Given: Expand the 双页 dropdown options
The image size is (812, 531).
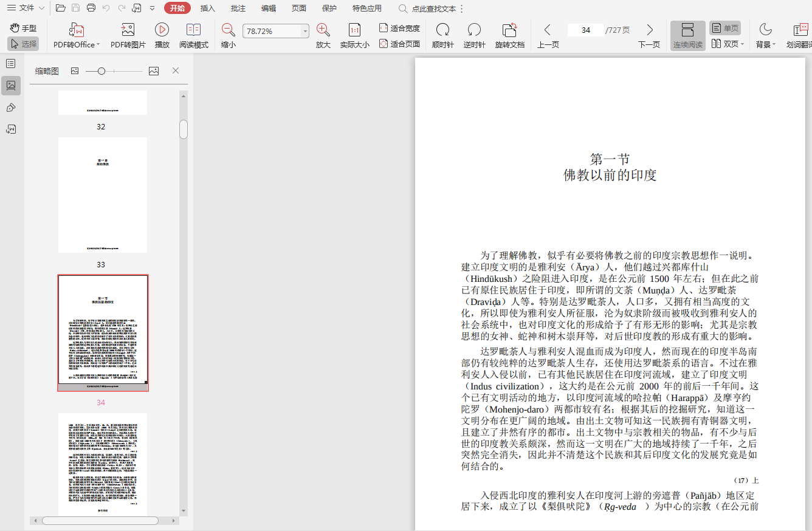Looking at the screenshot, I should pos(742,44).
